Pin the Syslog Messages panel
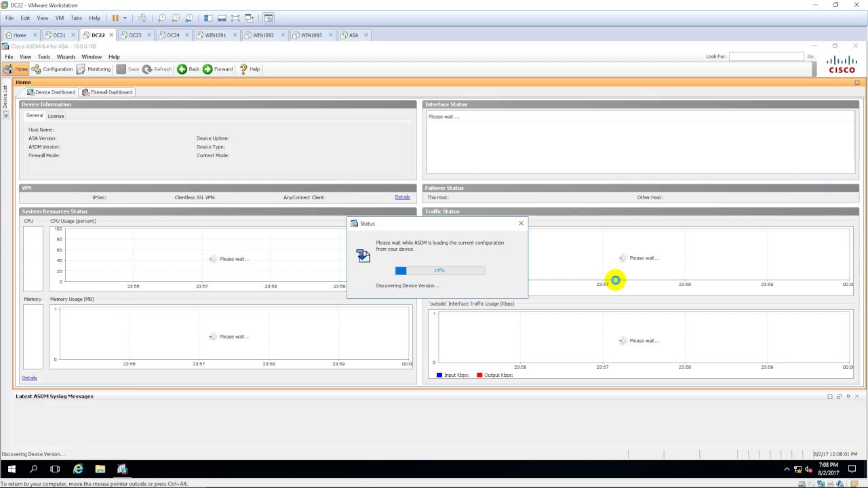The width and height of the screenshot is (868, 488). [x=848, y=396]
